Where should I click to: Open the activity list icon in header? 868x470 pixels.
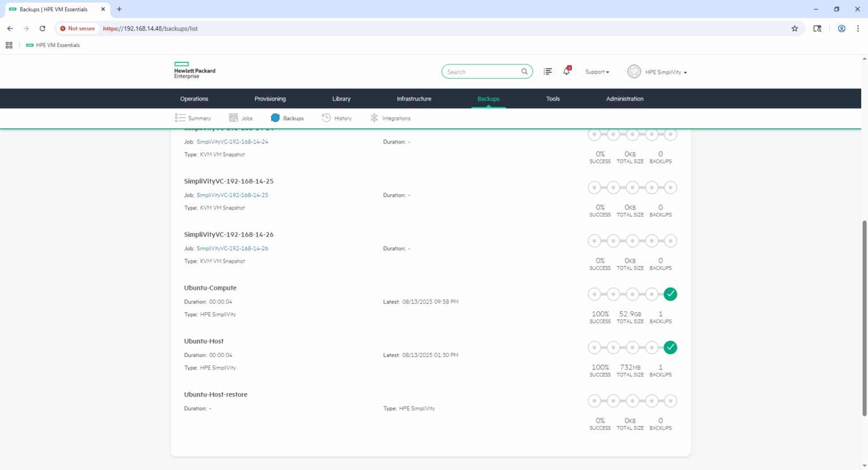click(x=548, y=72)
